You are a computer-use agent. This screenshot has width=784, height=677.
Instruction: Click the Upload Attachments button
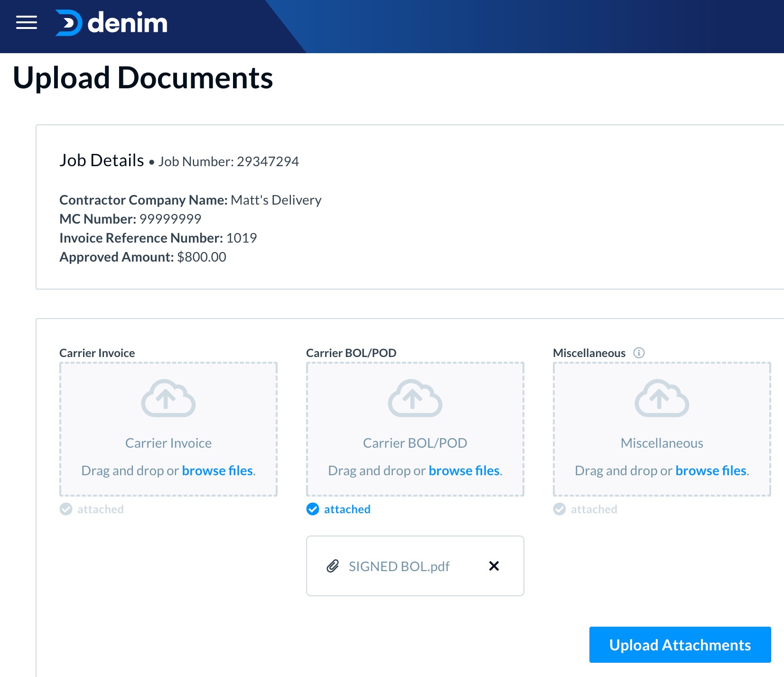[680, 645]
